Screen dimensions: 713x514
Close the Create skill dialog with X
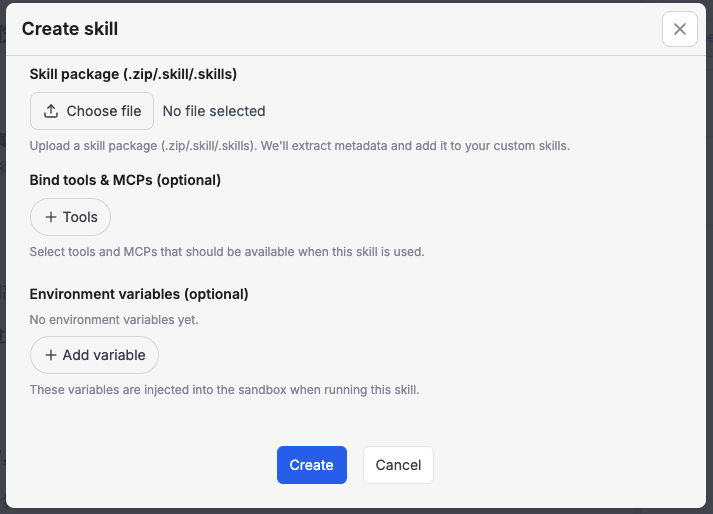point(679,29)
